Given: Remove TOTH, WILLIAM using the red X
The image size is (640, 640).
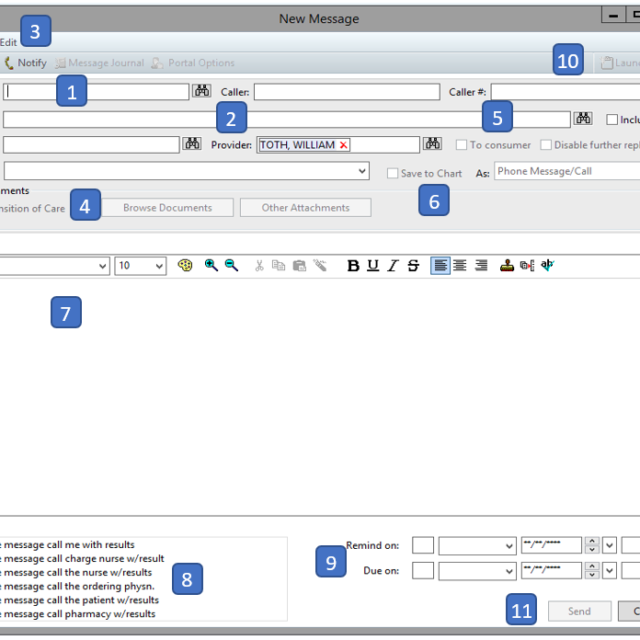Looking at the screenshot, I should pos(343,145).
